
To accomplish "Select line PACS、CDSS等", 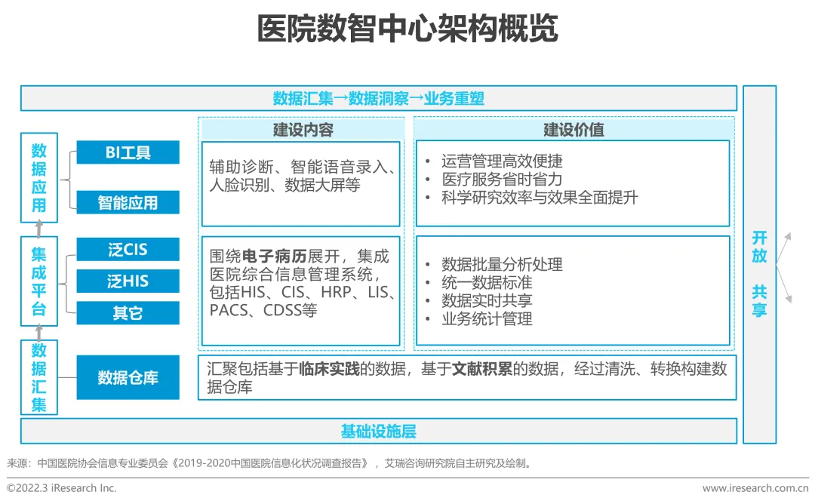I will [263, 310].
